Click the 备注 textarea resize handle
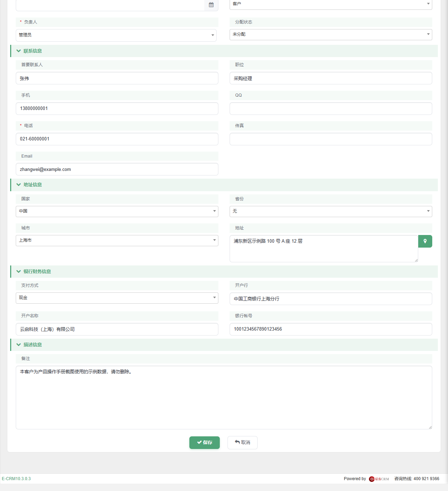448x491 pixels. (x=430, y=427)
